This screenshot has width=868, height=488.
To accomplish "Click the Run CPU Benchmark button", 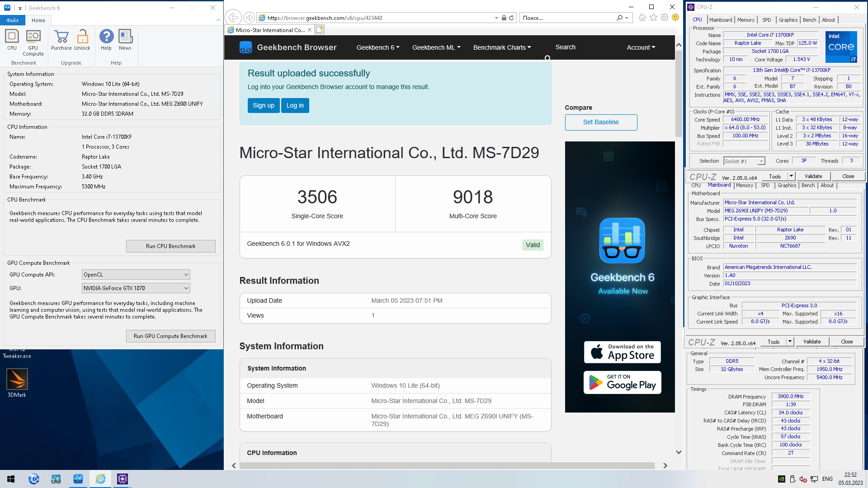I will click(171, 246).
